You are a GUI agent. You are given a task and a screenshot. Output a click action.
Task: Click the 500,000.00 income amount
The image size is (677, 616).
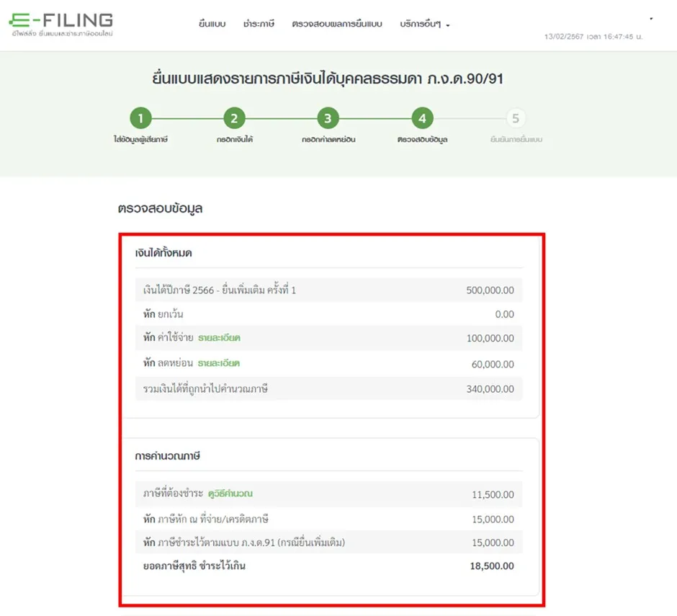click(490, 290)
